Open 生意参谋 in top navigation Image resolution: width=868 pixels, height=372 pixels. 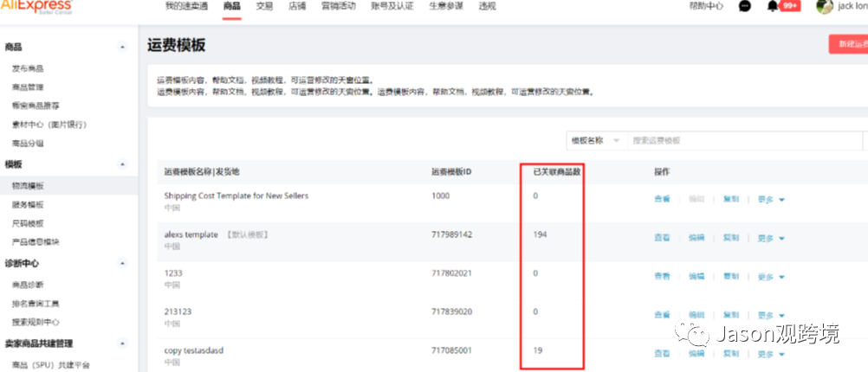tap(445, 6)
